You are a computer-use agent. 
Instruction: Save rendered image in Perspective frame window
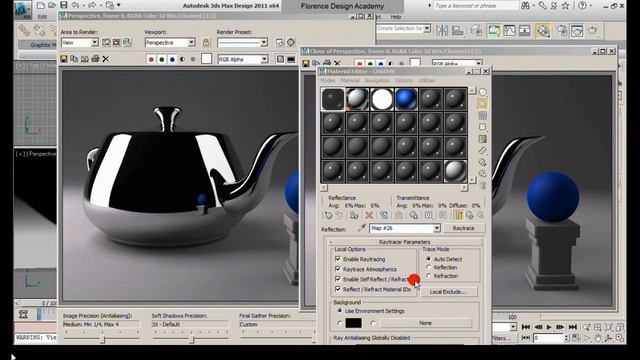tap(64, 59)
